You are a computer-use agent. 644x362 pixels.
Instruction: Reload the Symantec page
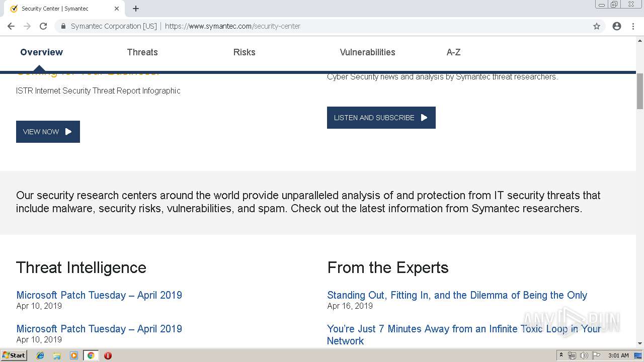pyautogui.click(x=43, y=26)
